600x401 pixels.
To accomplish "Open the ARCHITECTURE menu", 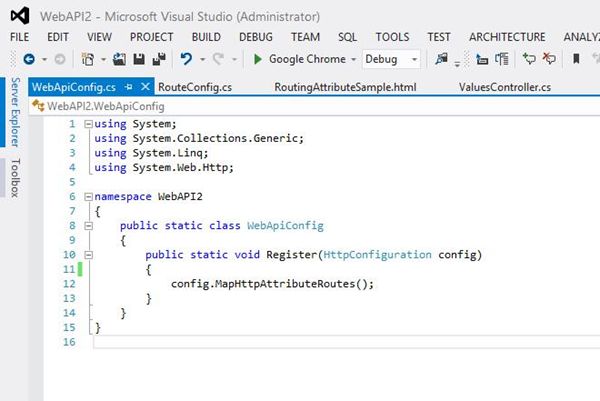I will 507,37.
